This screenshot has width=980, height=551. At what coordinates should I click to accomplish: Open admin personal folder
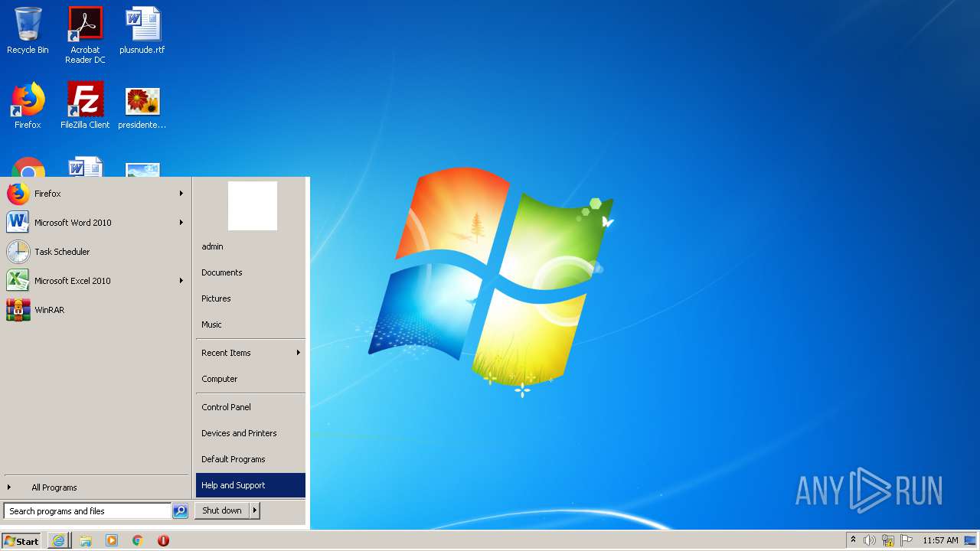click(250, 246)
